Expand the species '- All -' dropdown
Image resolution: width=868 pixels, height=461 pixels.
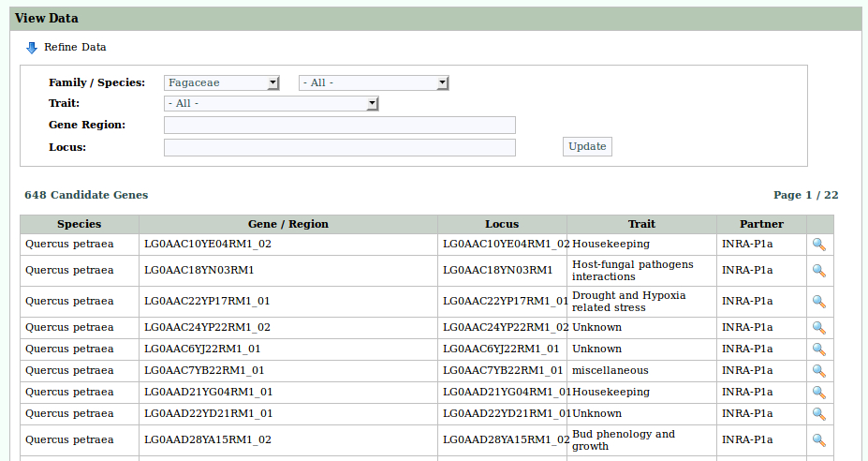pyautogui.click(x=374, y=82)
